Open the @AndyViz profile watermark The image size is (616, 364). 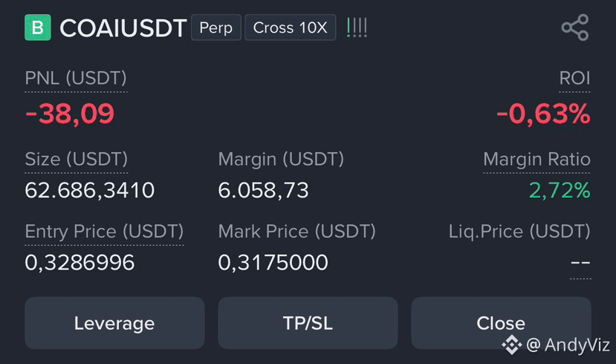(568, 345)
